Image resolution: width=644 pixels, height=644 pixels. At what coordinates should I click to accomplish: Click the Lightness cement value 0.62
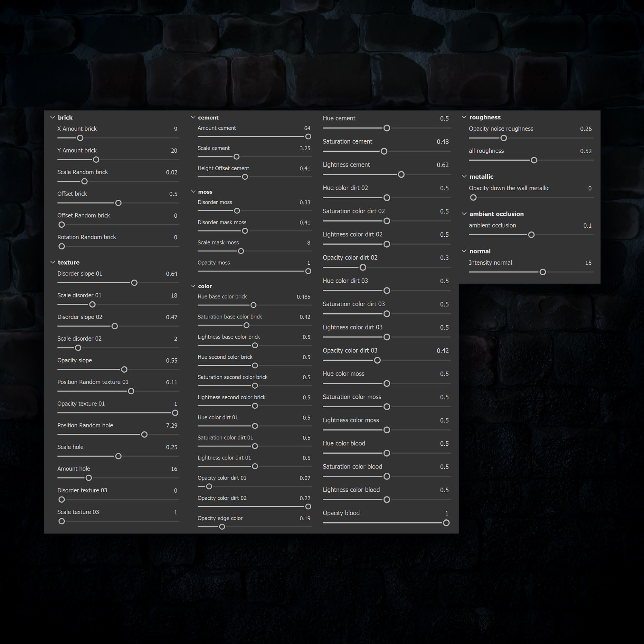coord(443,165)
